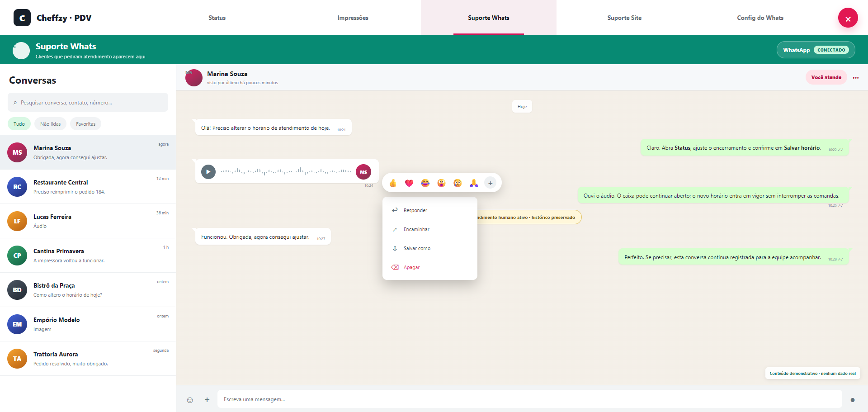Select the Suporte Whats tab
The width and height of the screenshot is (868, 412).
point(489,18)
